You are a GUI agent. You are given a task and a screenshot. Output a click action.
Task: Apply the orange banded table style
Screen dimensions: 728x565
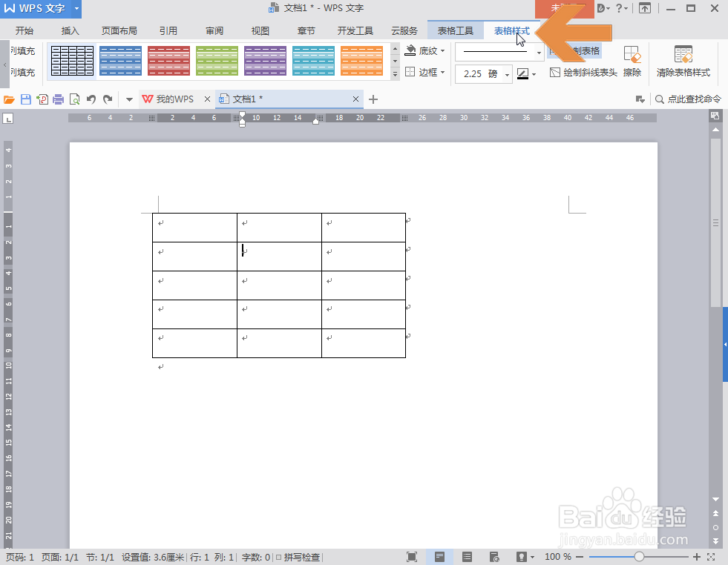(361, 61)
